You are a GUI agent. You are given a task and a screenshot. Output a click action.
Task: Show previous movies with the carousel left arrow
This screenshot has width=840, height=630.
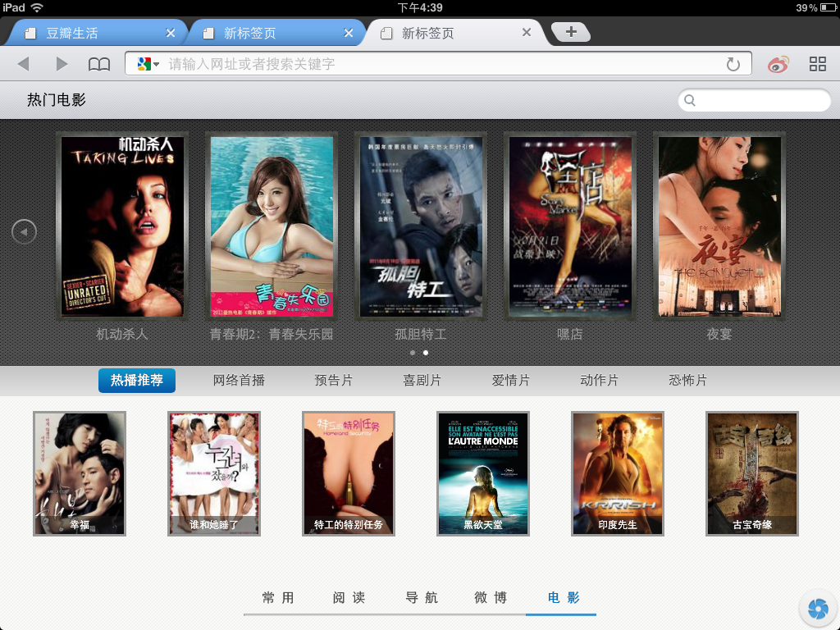pyautogui.click(x=24, y=232)
